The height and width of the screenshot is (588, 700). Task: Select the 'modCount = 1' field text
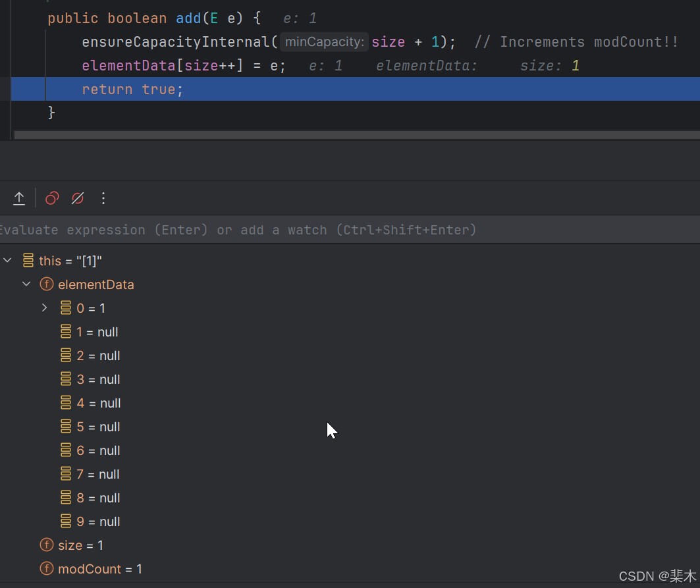click(100, 569)
